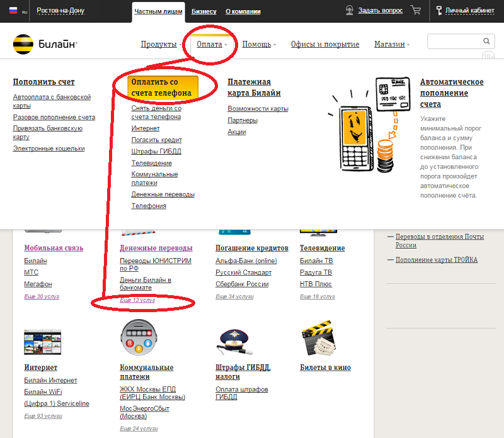
Task: Click the search magnifier icon
Action: [486, 41]
